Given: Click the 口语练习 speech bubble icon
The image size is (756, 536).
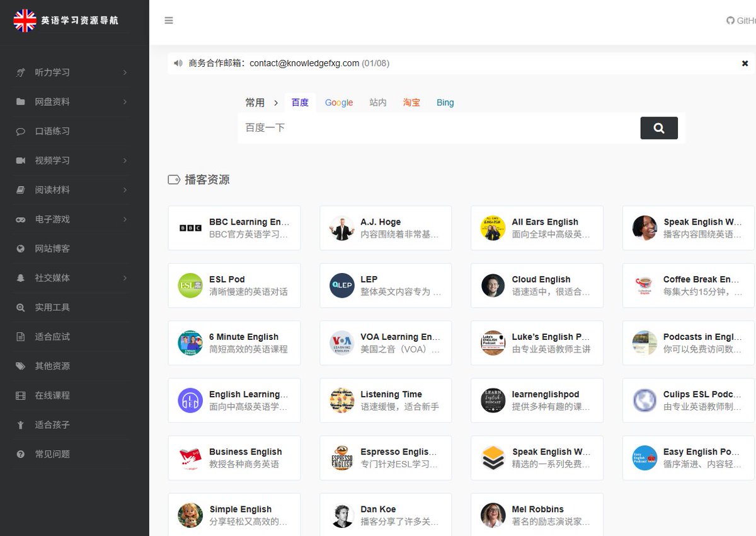Looking at the screenshot, I should coord(21,131).
